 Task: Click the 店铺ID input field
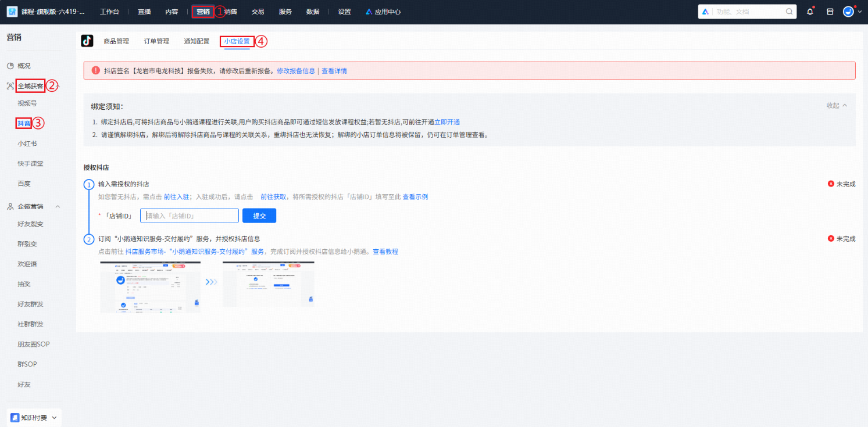pyautogui.click(x=190, y=215)
